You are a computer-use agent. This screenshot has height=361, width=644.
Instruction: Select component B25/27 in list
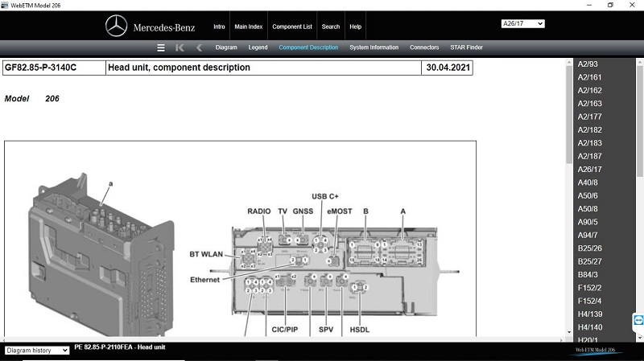click(589, 261)
